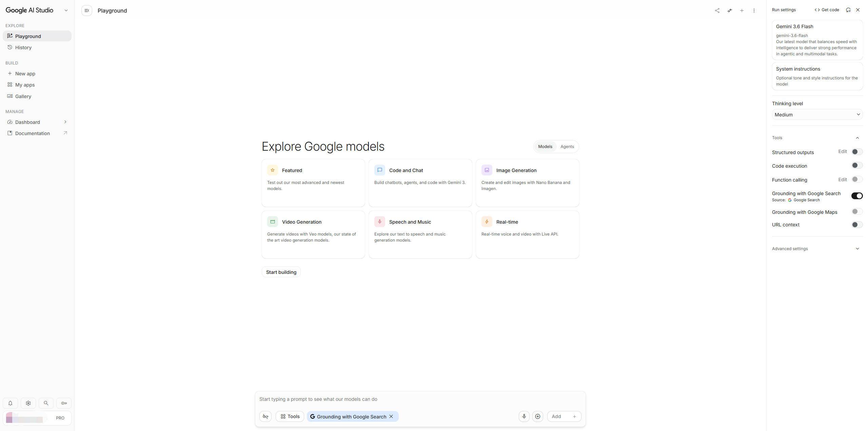Image resolution: width=868 pixels, height=431 pixels.
Task: Open Gallery in the sidebar
Action: click(x=37, y=96)
